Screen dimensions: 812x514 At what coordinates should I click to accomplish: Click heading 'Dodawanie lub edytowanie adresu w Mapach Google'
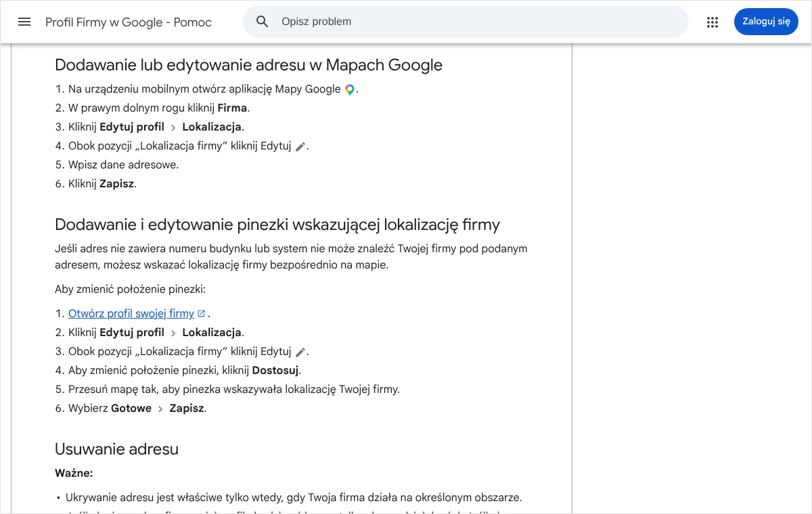point(248,65)
